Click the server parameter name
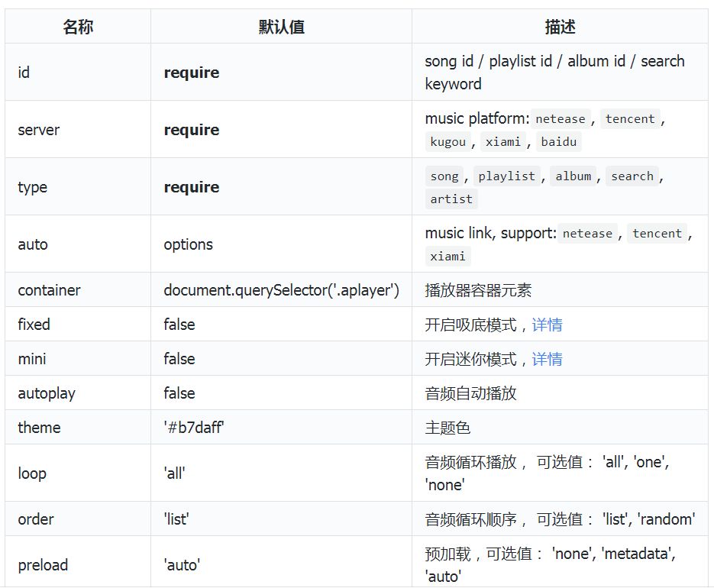The width and height of the screenshot is (714, 588). (38, 130)
